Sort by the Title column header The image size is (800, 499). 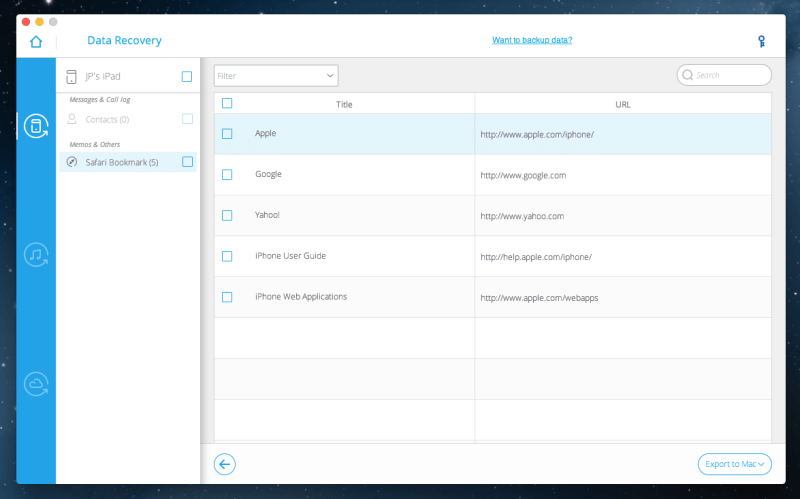tap(344, 104)
